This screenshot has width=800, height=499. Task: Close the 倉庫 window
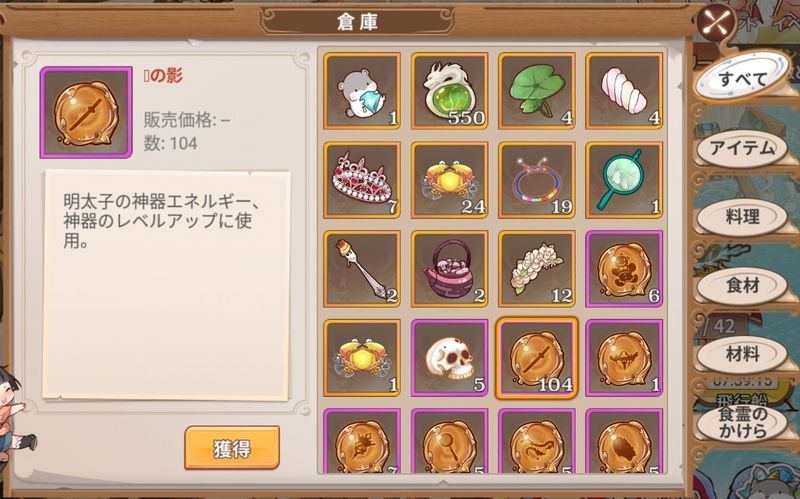pyautogui.click(x=716, y=23)
